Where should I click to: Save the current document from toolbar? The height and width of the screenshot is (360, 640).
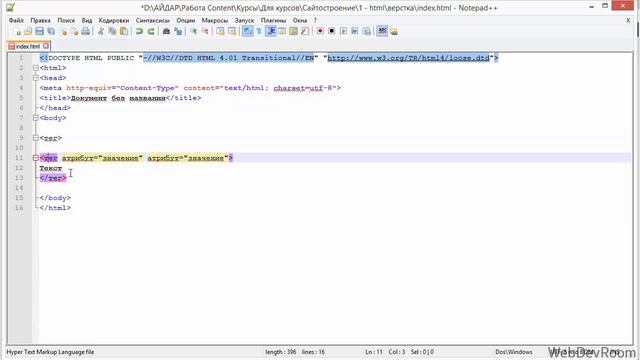tap(40, 31)
